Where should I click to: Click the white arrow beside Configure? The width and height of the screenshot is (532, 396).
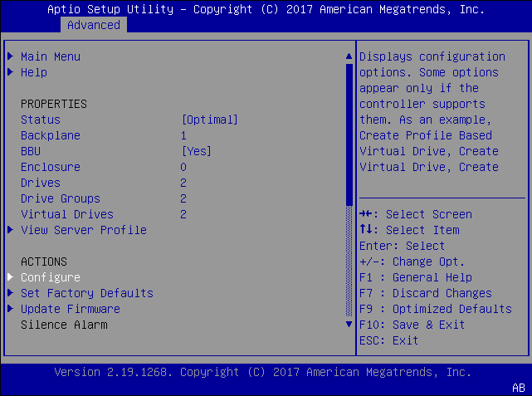point(11,277)
